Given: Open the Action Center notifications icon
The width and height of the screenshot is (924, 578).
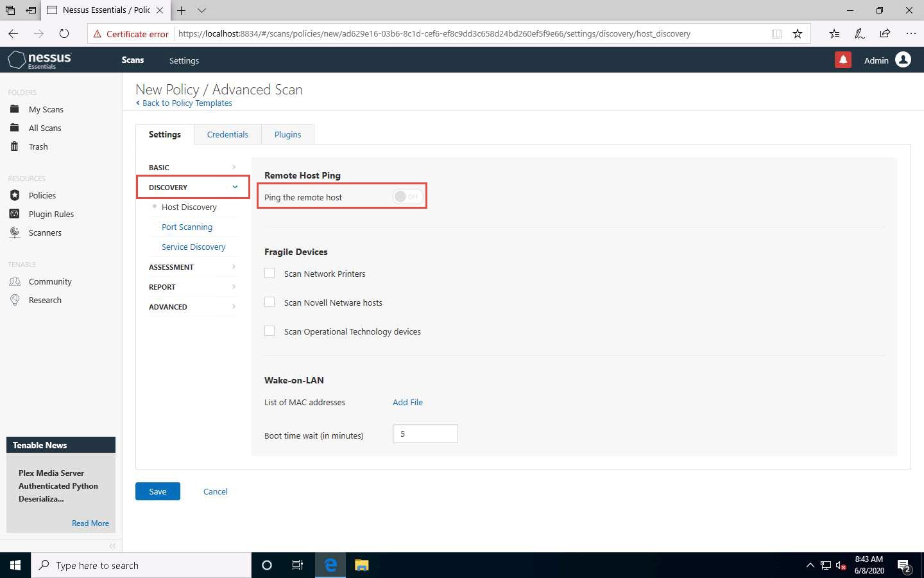Looking at the screenshot, I should coord(904,566).
